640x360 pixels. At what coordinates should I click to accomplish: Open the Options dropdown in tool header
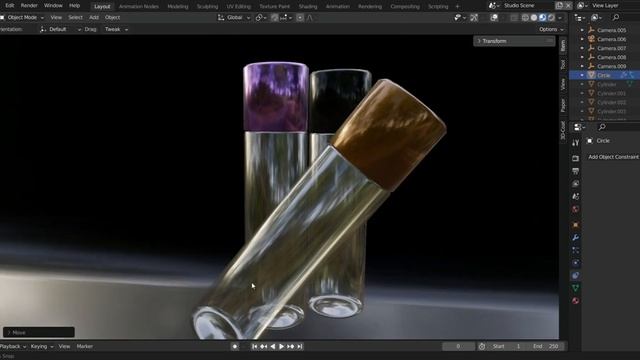tap(551, 29)
